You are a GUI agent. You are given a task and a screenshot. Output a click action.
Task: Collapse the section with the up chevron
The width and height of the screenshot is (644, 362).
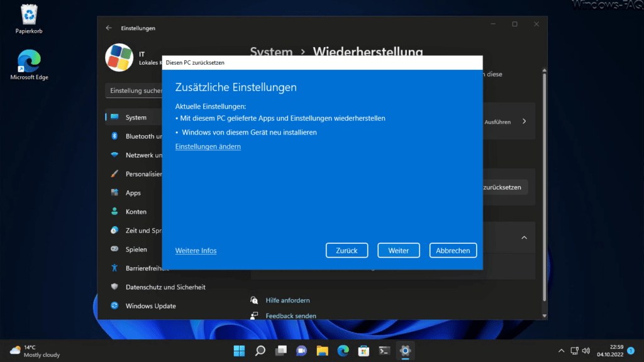[524, 238]
